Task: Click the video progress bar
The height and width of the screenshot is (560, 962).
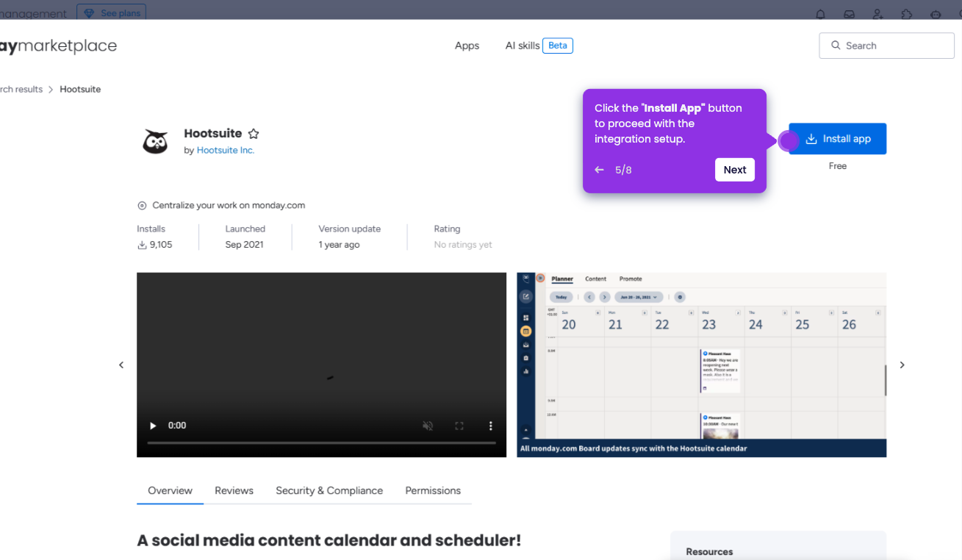Action: 321,443
